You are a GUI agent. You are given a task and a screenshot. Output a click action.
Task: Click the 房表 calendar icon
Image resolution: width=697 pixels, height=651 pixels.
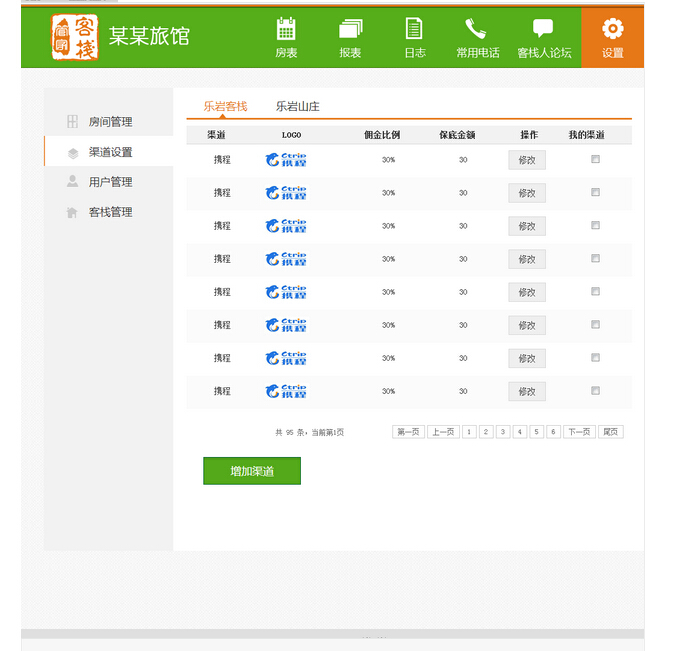tap(286, 29)
